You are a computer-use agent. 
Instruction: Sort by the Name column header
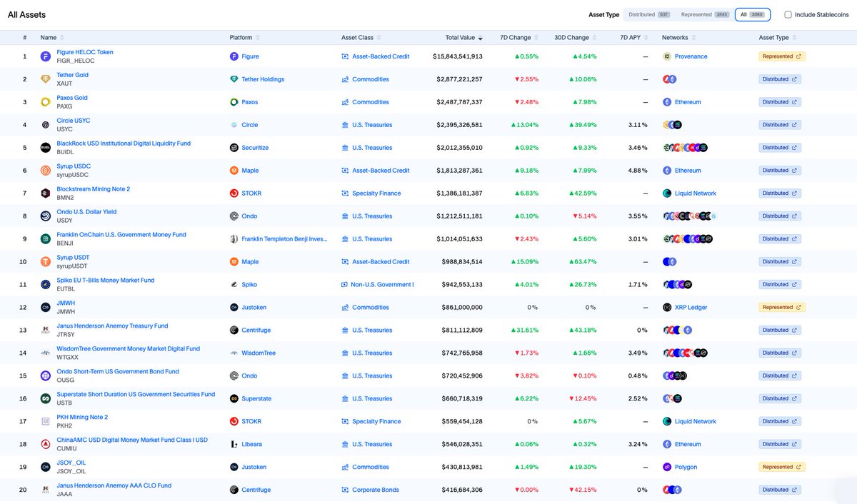[x=52, y=37]
